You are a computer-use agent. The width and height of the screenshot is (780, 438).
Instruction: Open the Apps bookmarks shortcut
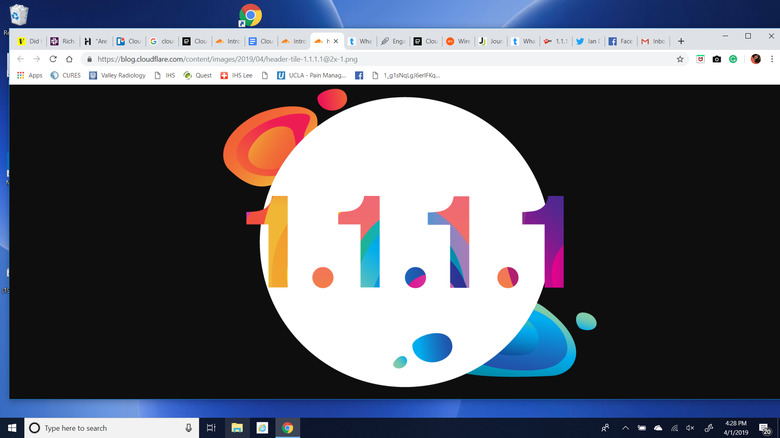(29, 76)
